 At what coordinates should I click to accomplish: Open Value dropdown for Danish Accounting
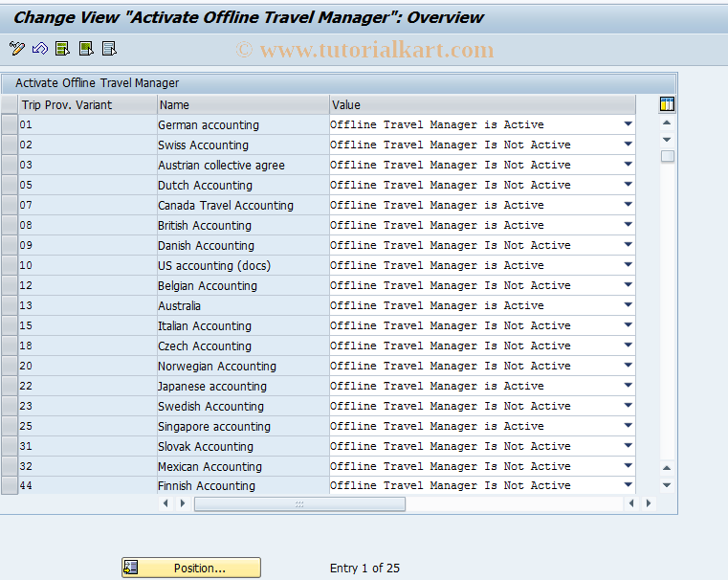coord(629,244)
